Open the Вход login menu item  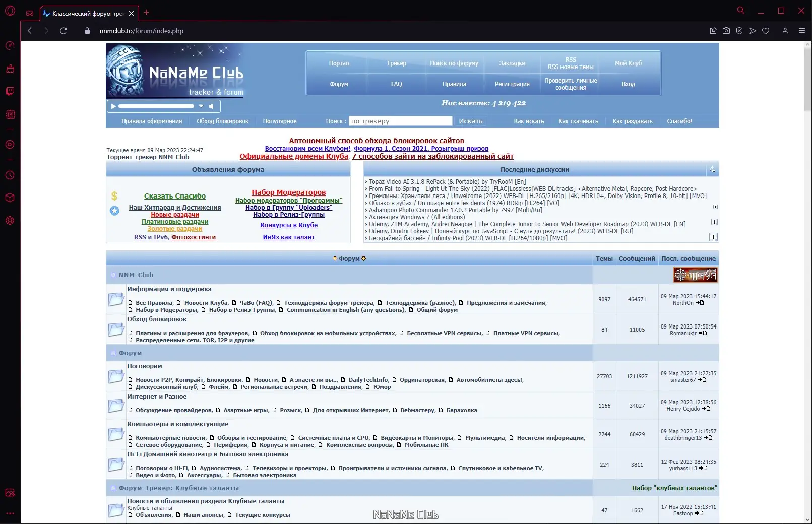coord(628,84)
